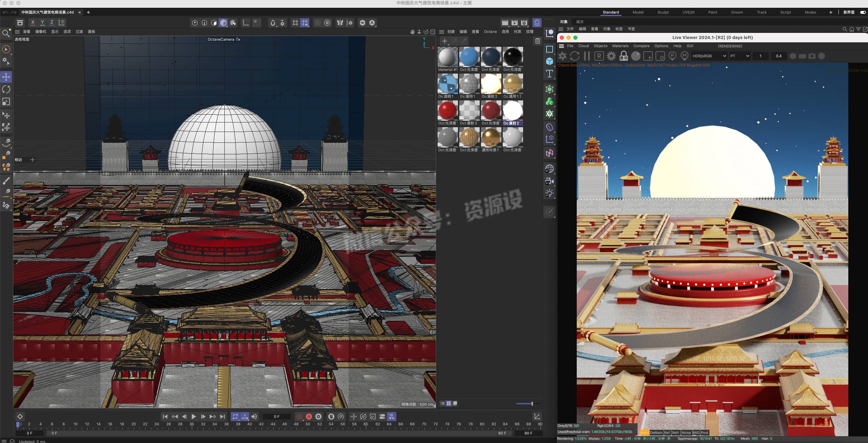The width and height of the screenshot is (868, 443).
Task: Click the Text spline T icon
Action: coord(550,74)
